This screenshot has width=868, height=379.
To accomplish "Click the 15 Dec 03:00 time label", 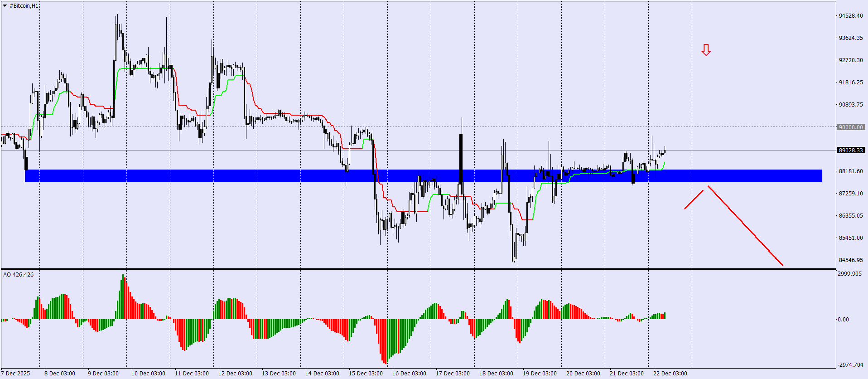I will tap(366, 374).
